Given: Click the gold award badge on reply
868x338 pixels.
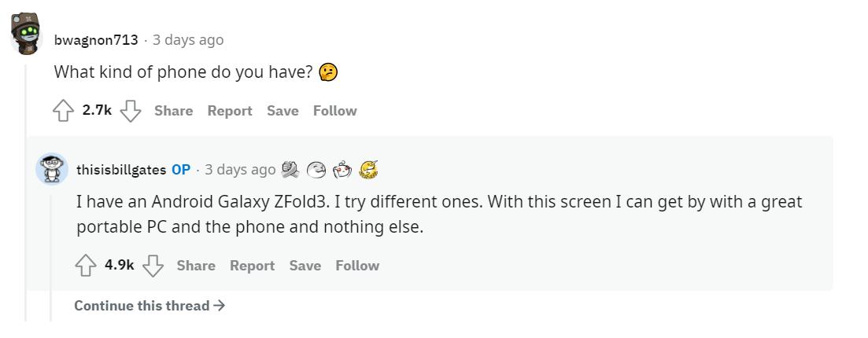Looking at the screenshot, I should tap(368, 169).
